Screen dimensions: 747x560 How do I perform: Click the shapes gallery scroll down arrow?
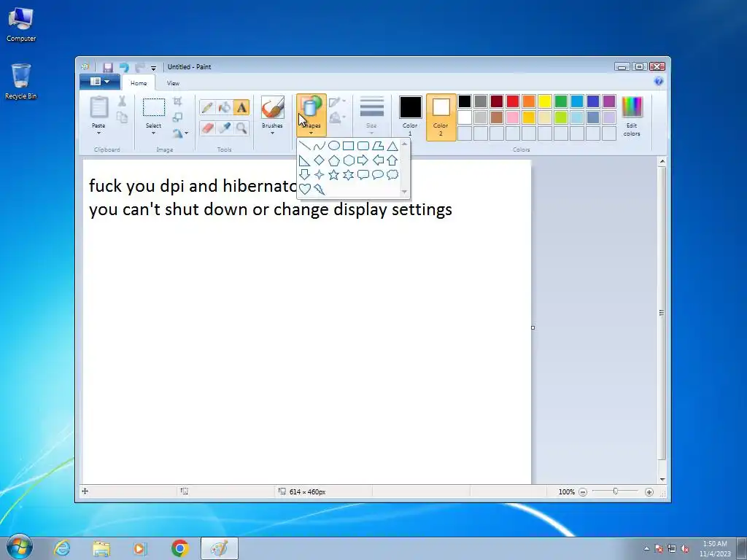coord(404,192)
